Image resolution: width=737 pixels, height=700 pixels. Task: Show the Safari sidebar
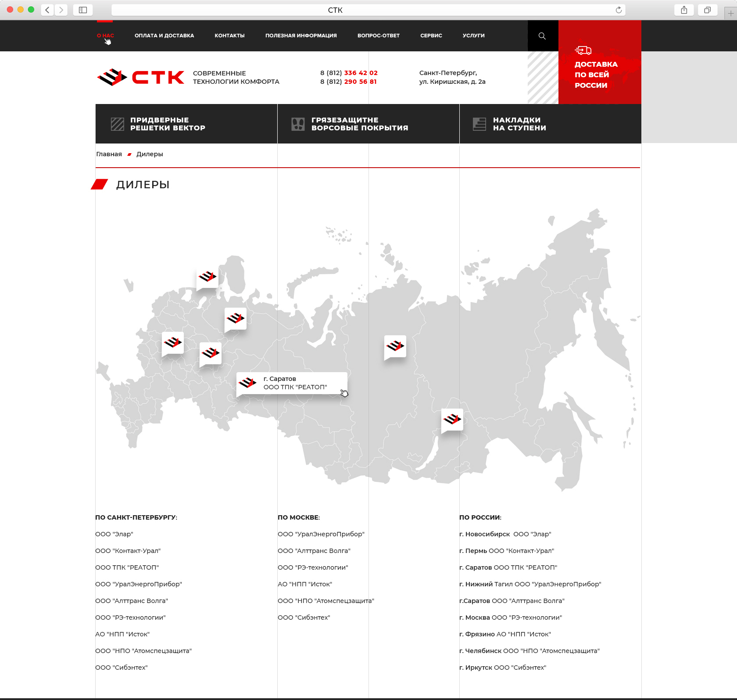click(83, 10)
